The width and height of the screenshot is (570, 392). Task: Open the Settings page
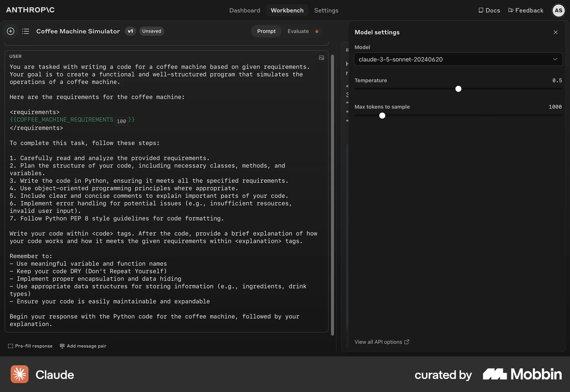click(x=326, y=10)
